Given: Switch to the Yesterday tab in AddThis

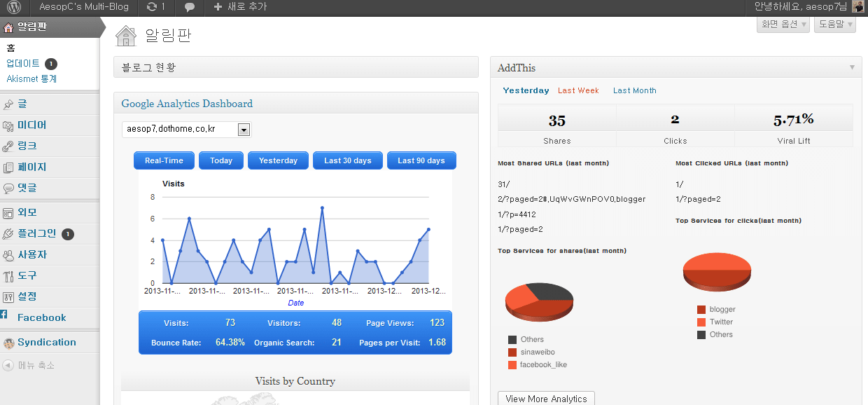Looking at the screenshot, I should click(x=526, y=90).
